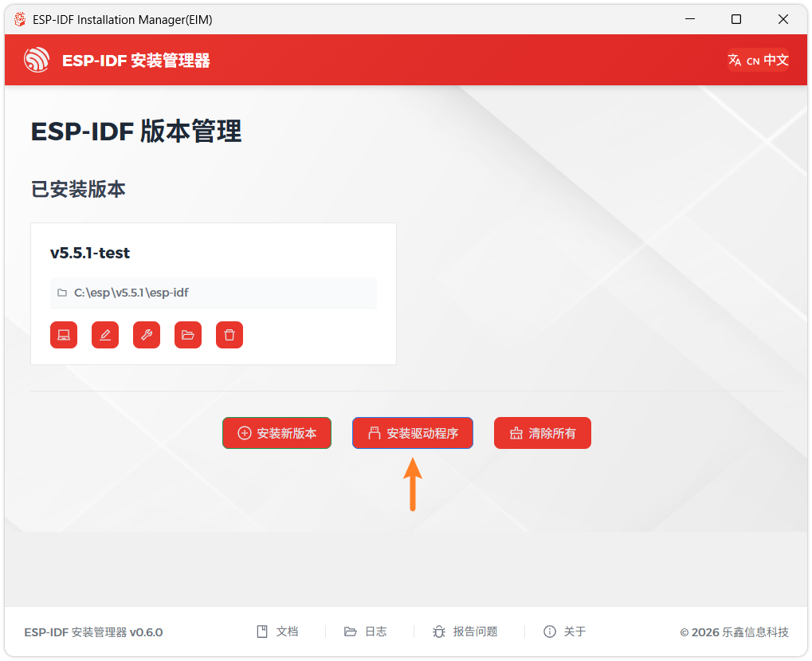This screenshot has height=661, width=812.
Task: Delete v5.5.1-test using the trash icon
Action: [x=229, y=335]
